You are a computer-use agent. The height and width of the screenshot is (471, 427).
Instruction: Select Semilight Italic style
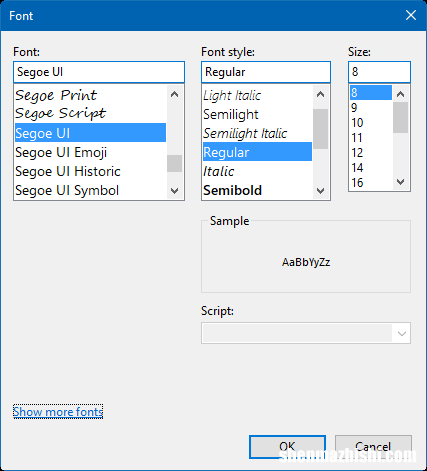[x=257, y=133]
